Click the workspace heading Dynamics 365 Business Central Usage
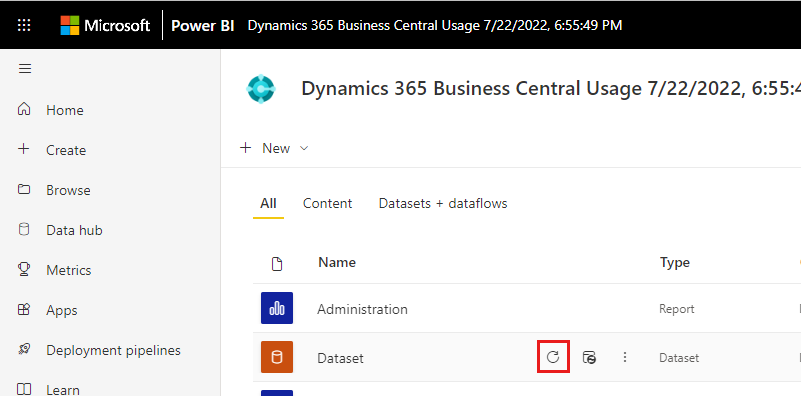The image size is (801, 396). 551,89
